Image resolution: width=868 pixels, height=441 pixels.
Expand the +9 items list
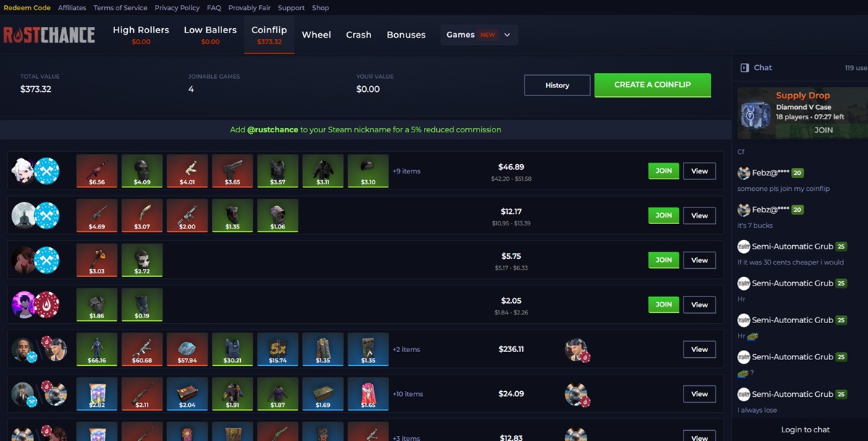(407, 171)
